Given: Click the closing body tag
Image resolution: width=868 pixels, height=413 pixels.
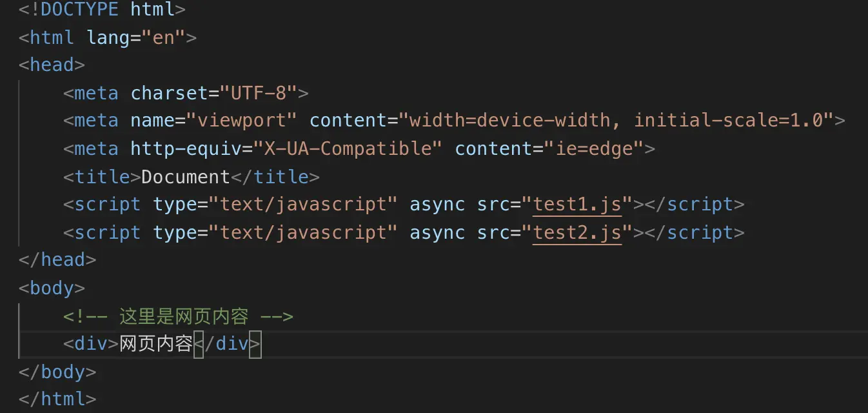Looking at the screenshot, I should [57, 372].
